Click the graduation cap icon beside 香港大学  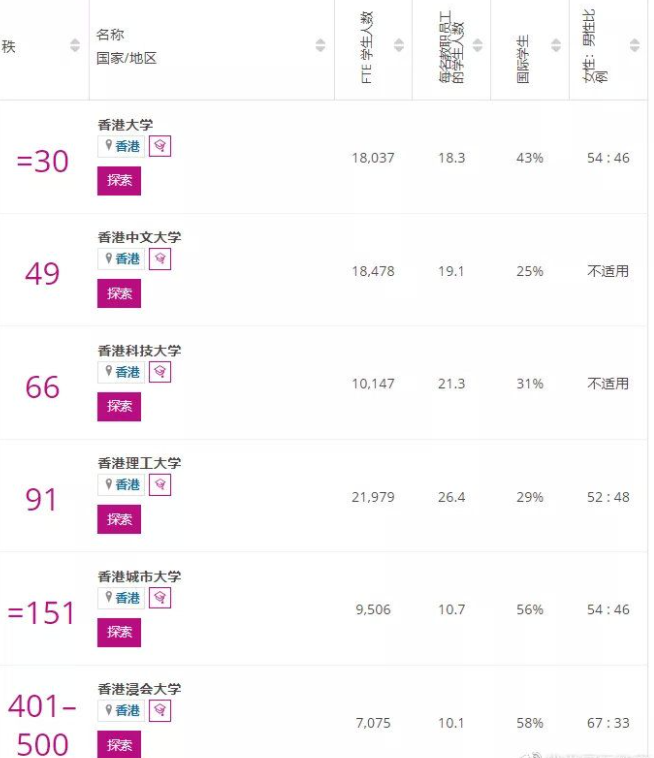tap(160, 146)
